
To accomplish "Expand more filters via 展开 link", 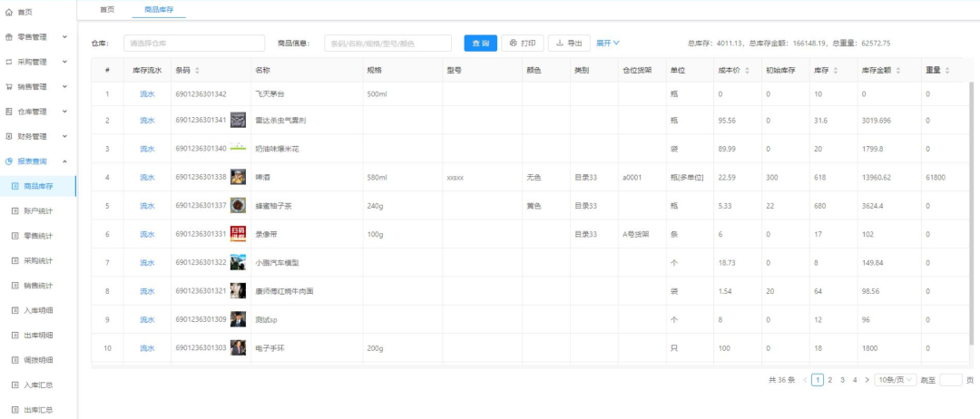I will (x=607, y=43).
